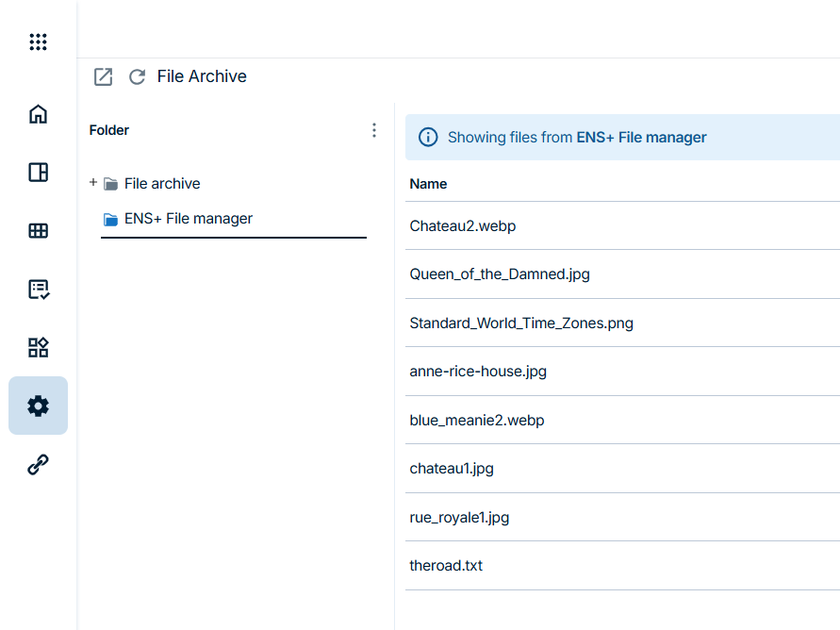Go to the Home sidebar icon
The image size is (840, 630).
pos(38,114)
